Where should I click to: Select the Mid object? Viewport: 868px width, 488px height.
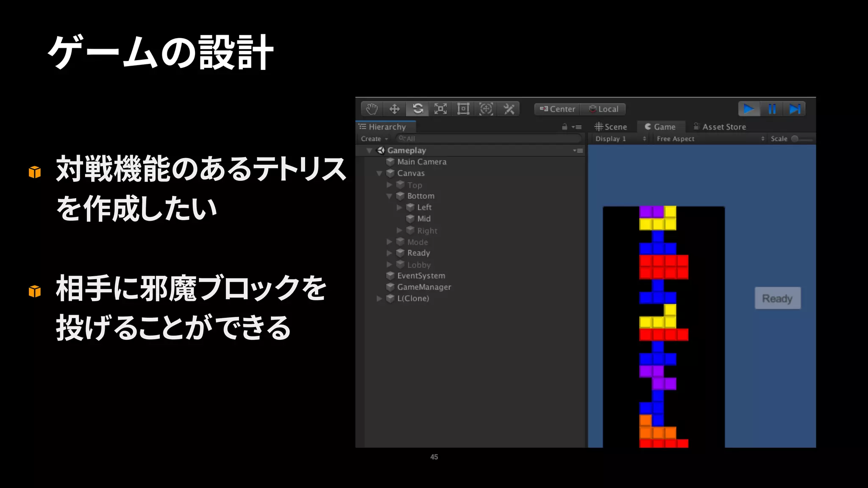pyautogui.click(x=424, y=219)
